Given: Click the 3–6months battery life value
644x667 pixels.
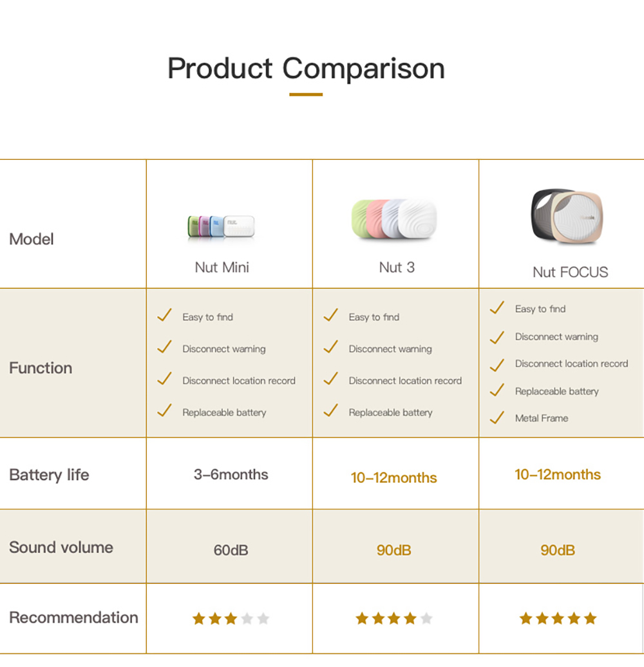Looking at the screenshot, I should tap(231, 474).
